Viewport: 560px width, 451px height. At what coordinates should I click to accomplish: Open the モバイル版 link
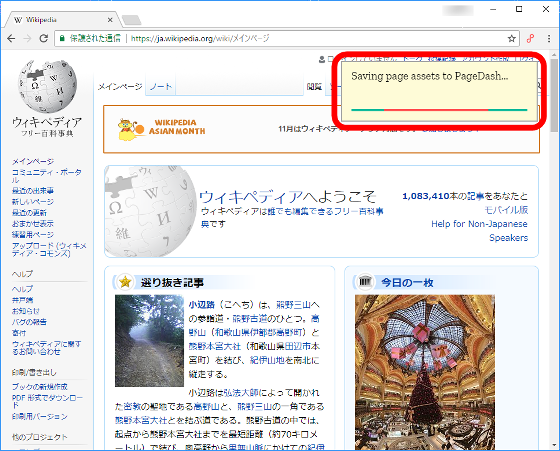(x=506, y=210)
